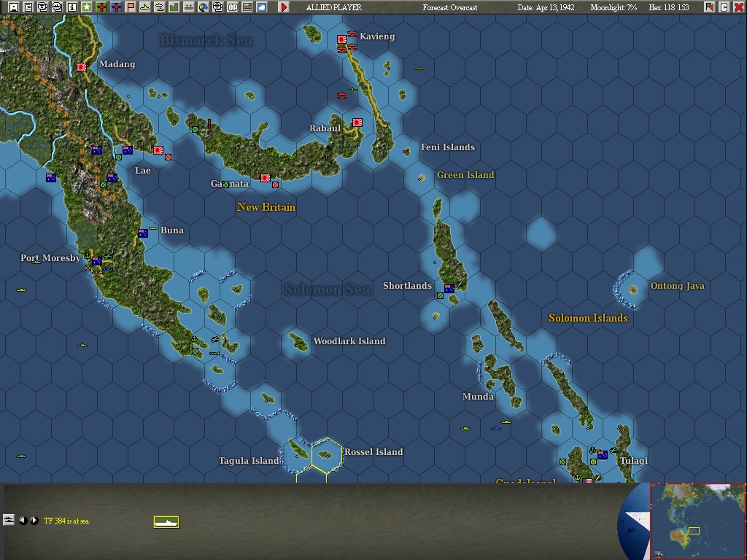This screenshot has width=747, height=560.
Task: Click the Bismarck Sea label
Action: coord(206,41)
